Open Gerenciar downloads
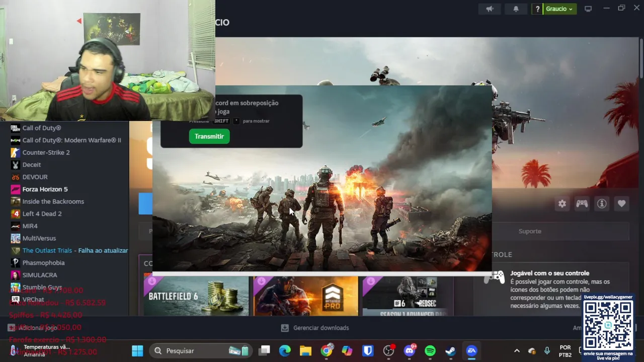The width and height of the screenshot is (644, 362). click(x=321, y=328)
